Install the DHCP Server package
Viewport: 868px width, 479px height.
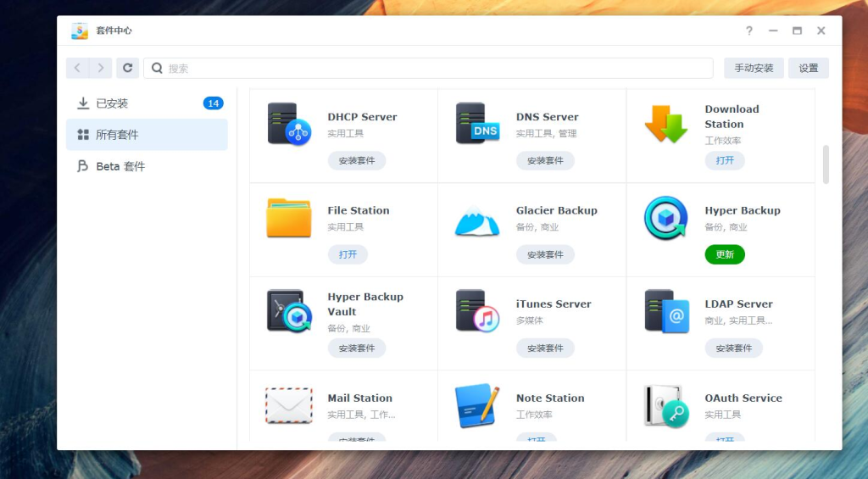click(357, 160)
